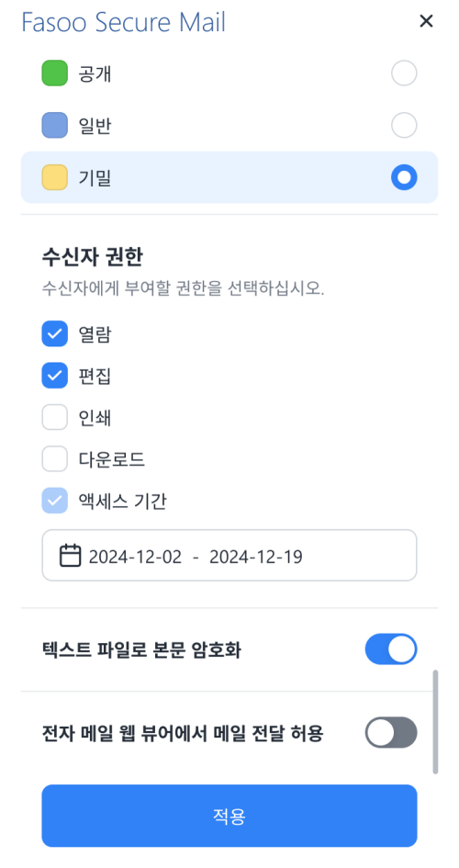The width and height of the screenshot is (459, 868).
Task: Click the start date 2024-12-02
Action: click(136, 557)
